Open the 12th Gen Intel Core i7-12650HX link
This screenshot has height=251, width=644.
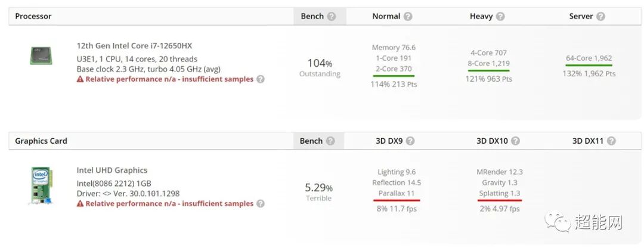pos(134,46)
